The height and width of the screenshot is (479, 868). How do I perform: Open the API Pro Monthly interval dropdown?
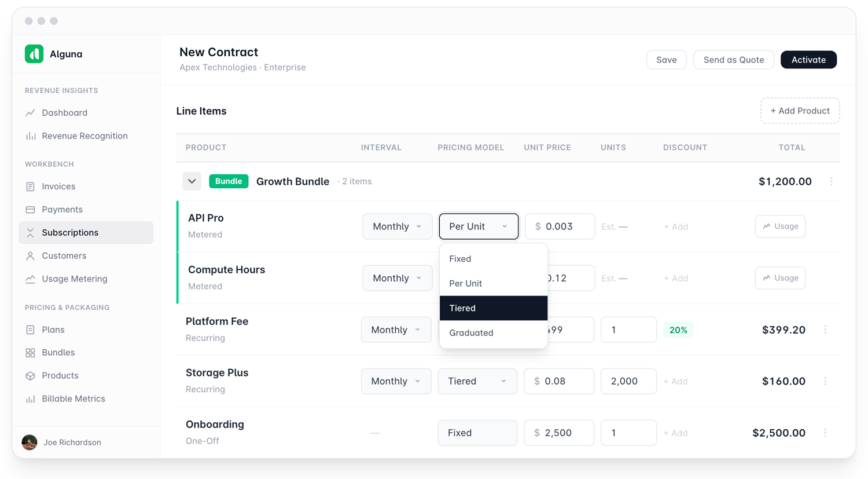(398, 226)
